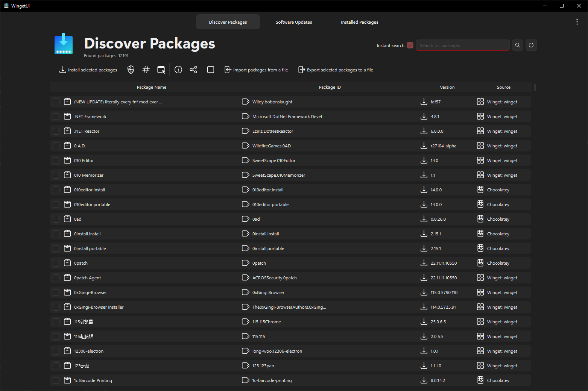
Task: Click Import packages from a file
Action: tap(257, 70)
